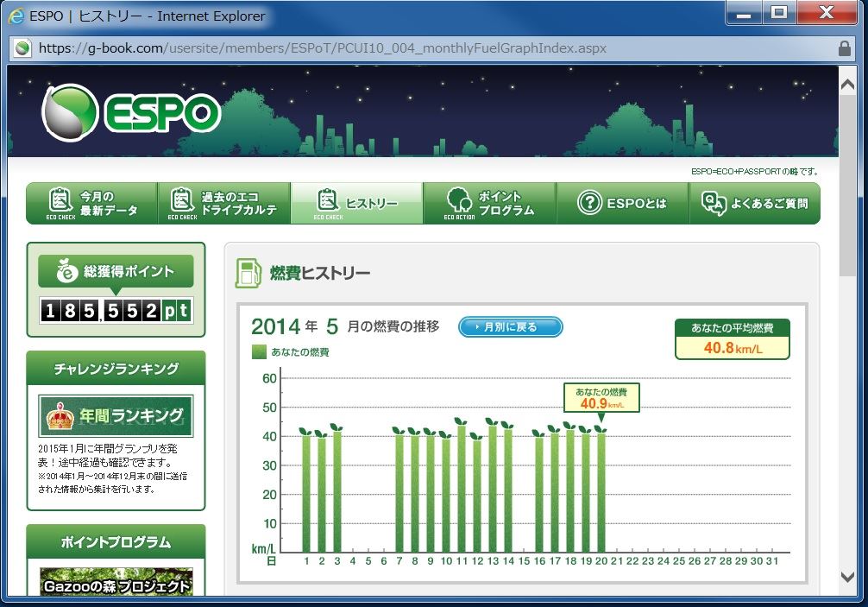868x607 pixels.
Task: Click the bar for day 20
Action: [601, 493]
